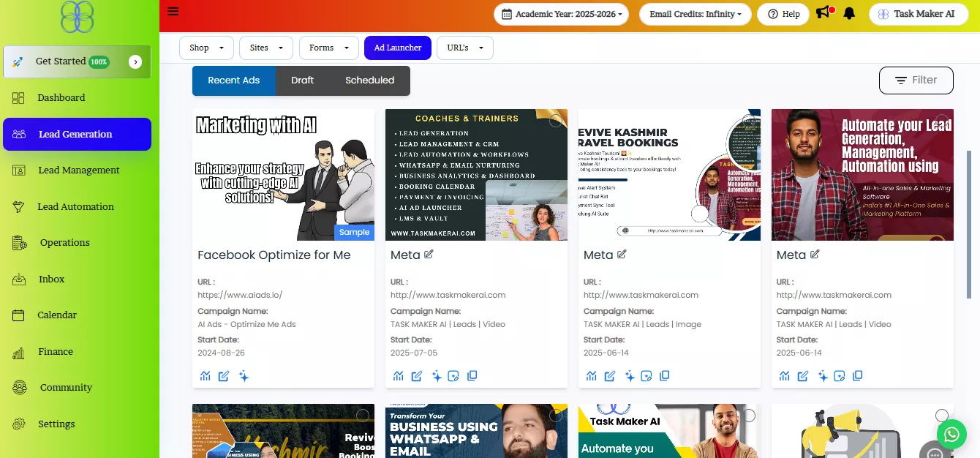Switch to the Recent Ads tab

tap(234, 80)
